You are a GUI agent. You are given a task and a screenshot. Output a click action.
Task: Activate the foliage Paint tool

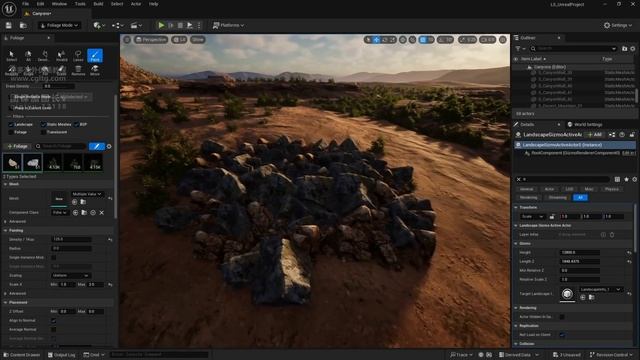(95, 56)
